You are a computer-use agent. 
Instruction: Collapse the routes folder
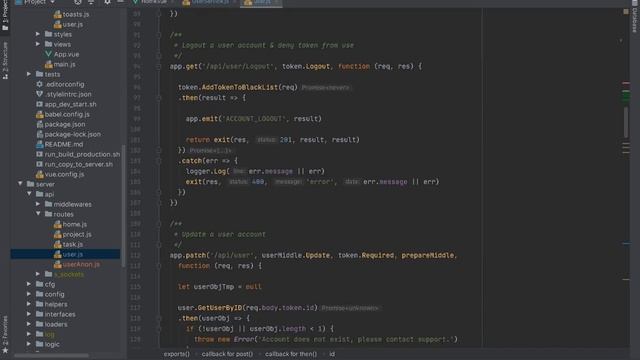(x=38, y=214)
